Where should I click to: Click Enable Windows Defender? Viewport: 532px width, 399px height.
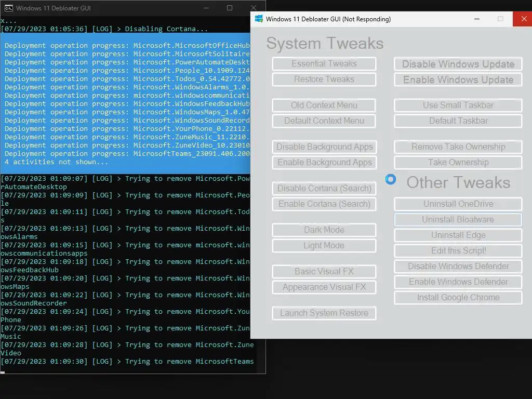pyautogui.click(x=458, y=282)
